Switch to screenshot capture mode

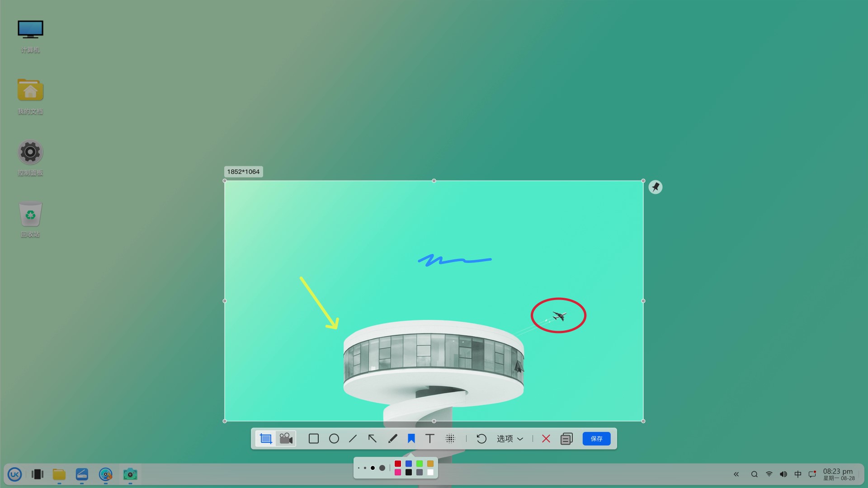click(266, 439)
